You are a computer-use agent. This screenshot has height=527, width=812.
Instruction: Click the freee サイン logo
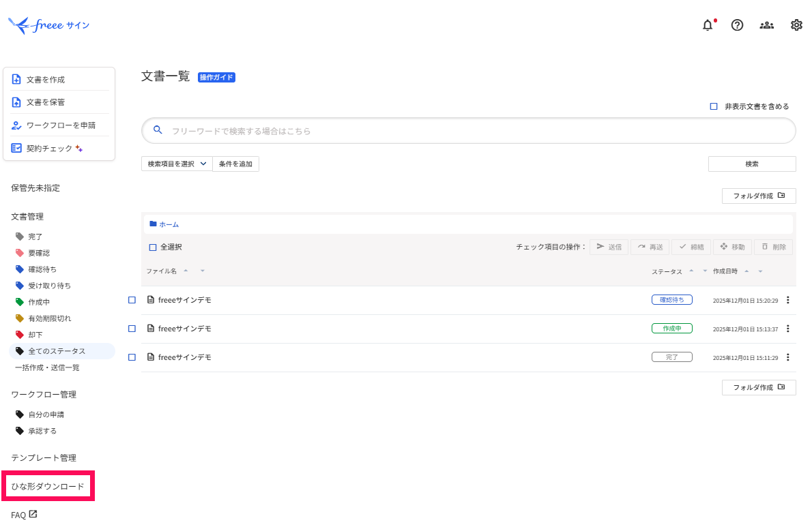pyautogui.click(x=48, y=25)
